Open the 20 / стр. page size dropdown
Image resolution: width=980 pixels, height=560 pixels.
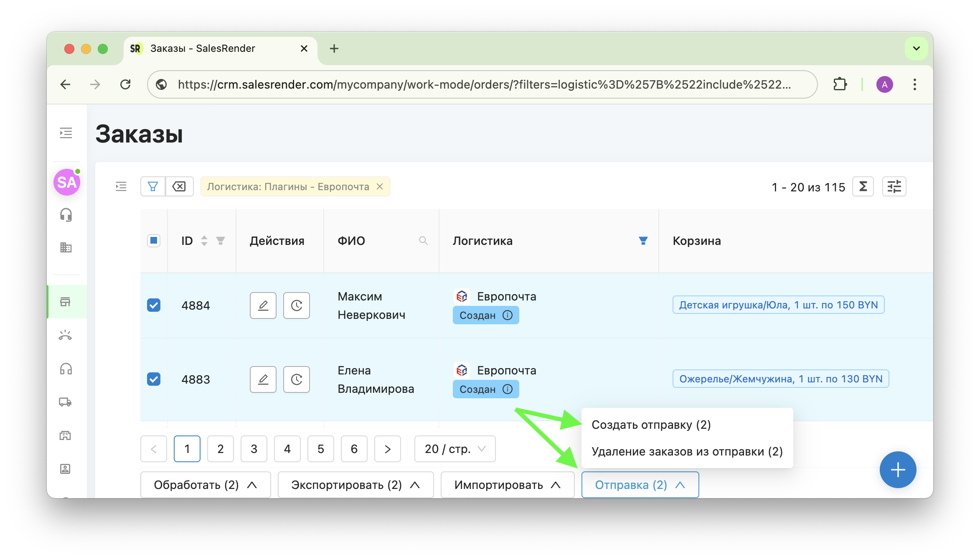(454, 449)
